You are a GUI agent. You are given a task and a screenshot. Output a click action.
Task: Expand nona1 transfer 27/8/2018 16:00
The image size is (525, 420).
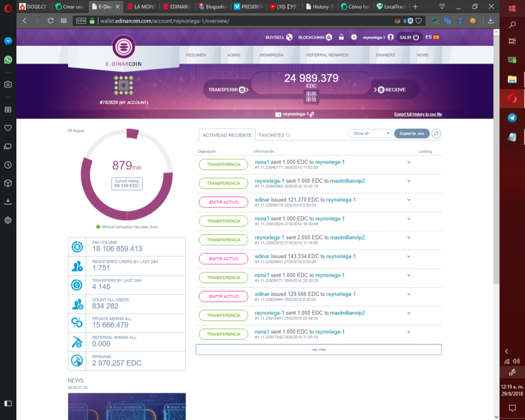[x=409, y=219]
